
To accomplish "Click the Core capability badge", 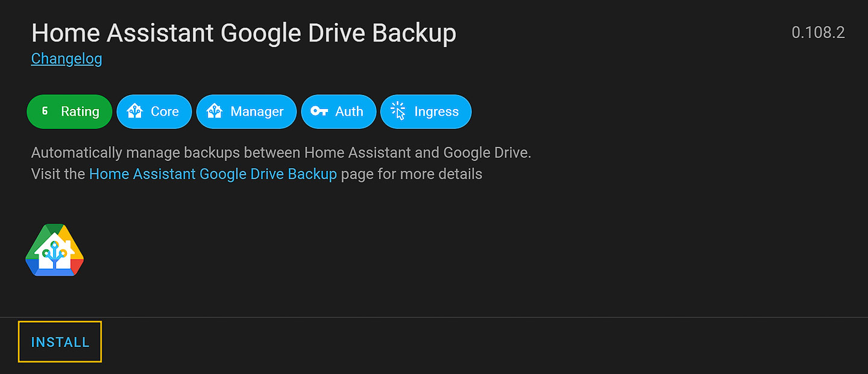I will pyautogui.click(x=154, y=111).
